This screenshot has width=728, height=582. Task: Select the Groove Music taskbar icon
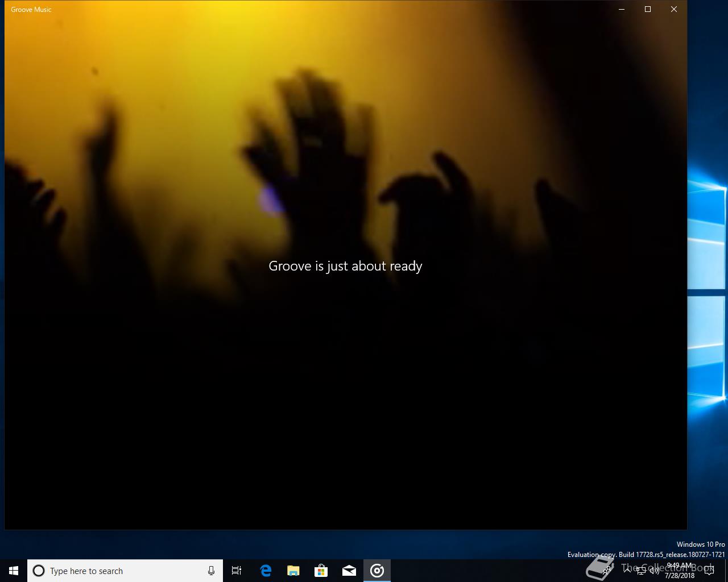pyautogui.click(x=377, y=571)
